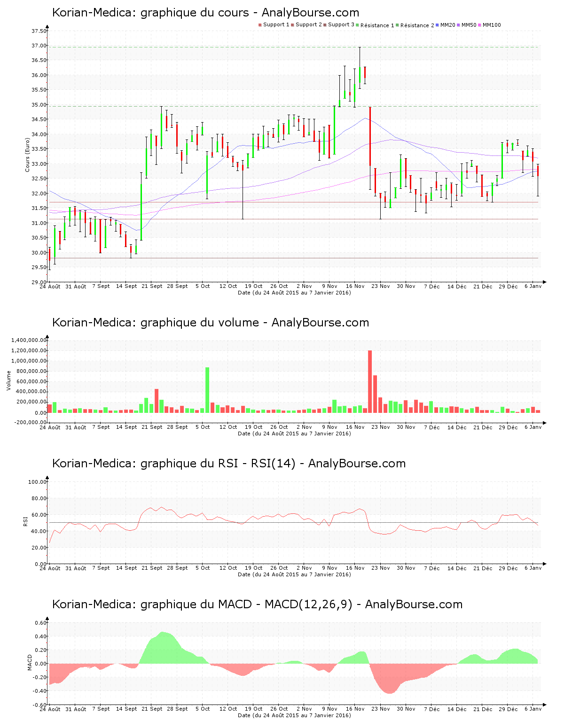The height and width of the screenshot is (728, 564).
Task: Click the tall green volume bar near 5 Oct
Action: (x=207, y=390)
